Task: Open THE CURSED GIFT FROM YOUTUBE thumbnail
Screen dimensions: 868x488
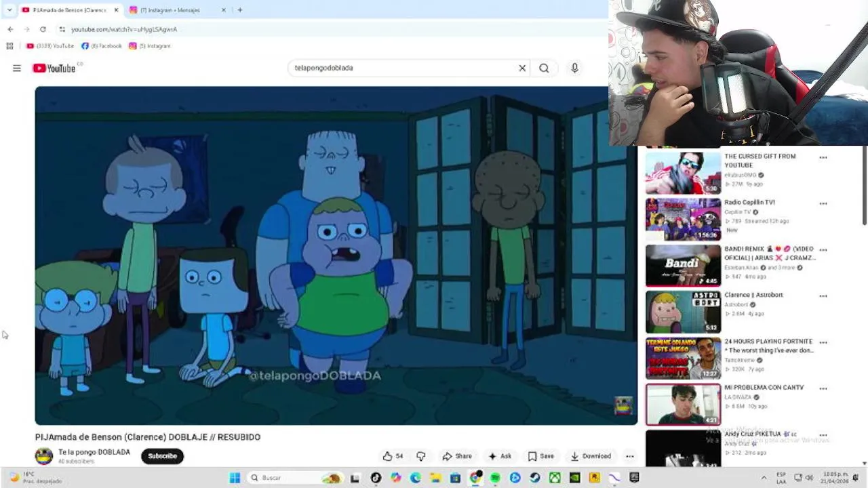Action: pyautogui.click(x=683, y=173)
